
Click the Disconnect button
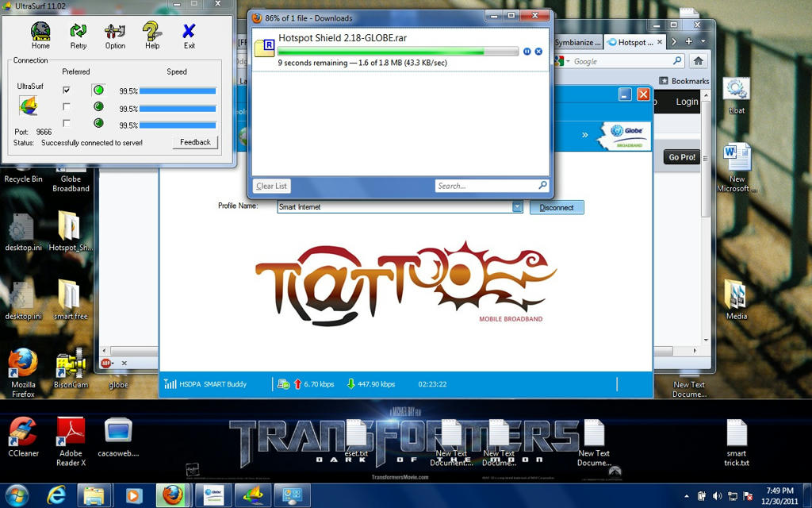pyautogui.click(x=557, y=207)
